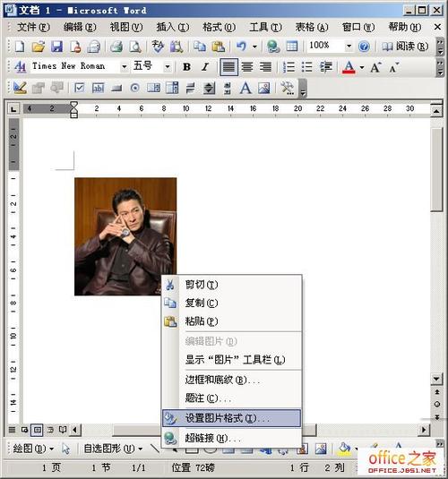Choose 题注 (Caption) in context menu
Image resolution: width=448 pixels, height=479 pixels.
(231, 398)
